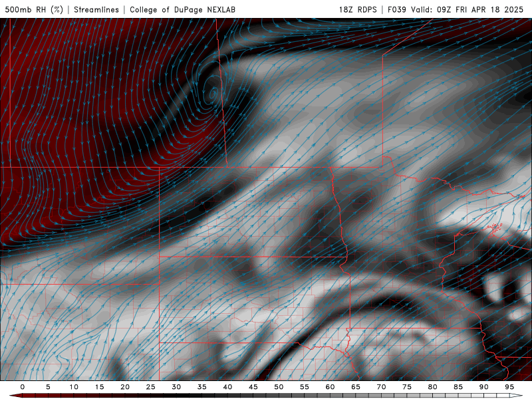Click the '18Z RDPS' model run label
This screenshot has height=399, width=532.
(x=358, y=9)
